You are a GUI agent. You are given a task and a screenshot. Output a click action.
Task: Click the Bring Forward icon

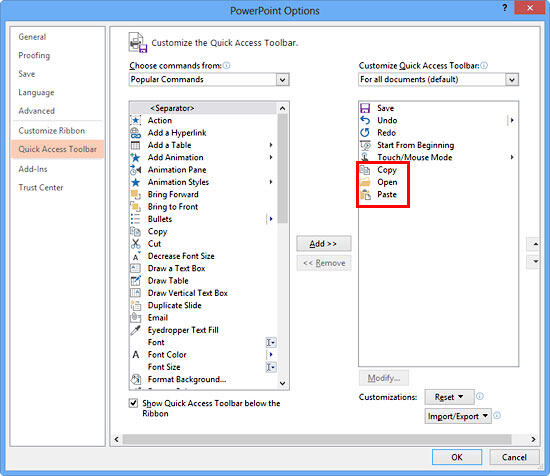click(135, 194)
